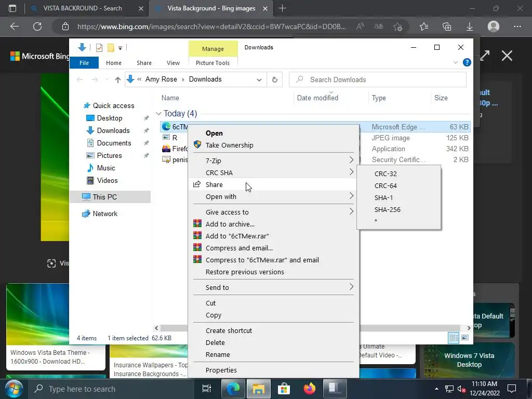The image size is (532, 399).
Task: Show hidden system tray icons
Action: click(436, 389)
